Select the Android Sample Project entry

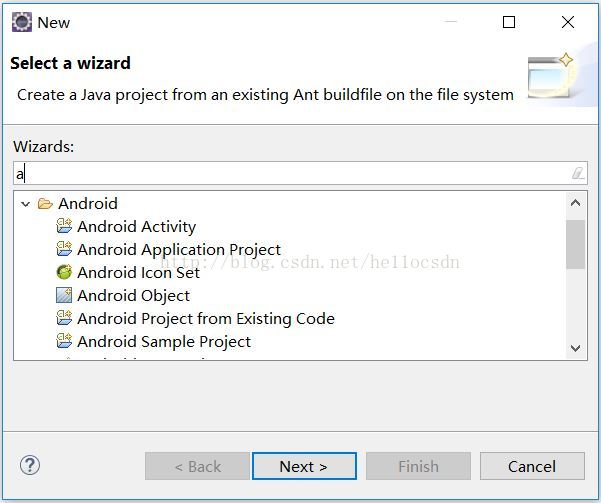[x=164, y=341]
